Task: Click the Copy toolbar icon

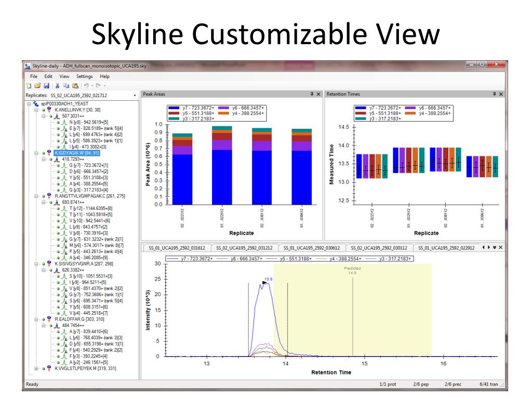Action: (66, 86)
